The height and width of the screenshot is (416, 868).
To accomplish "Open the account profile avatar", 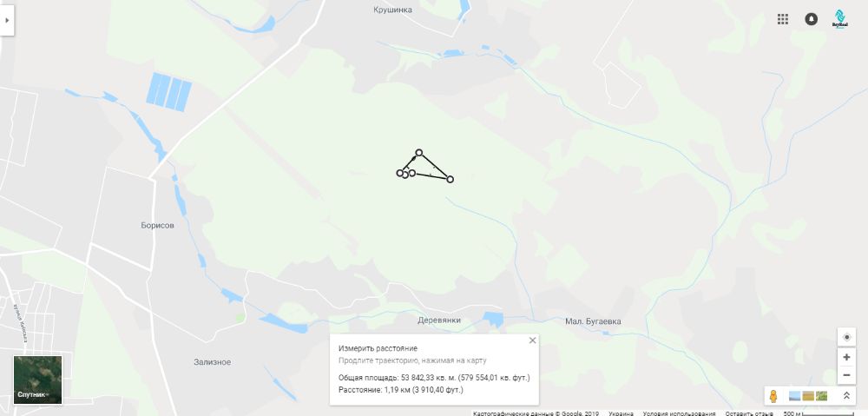I will point(839,19).
